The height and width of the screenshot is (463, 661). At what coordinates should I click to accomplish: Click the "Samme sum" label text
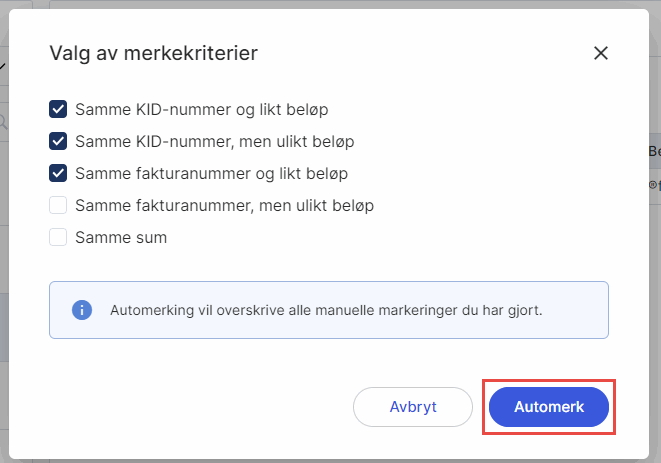[121, 237]
